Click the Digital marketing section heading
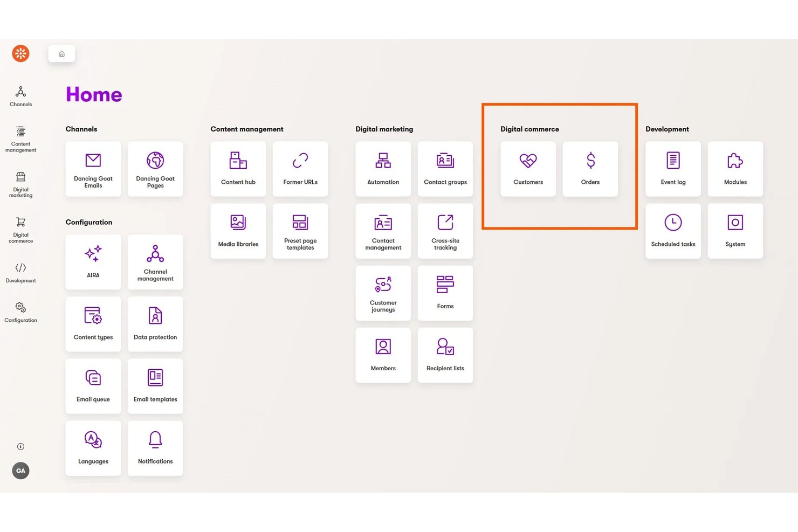The height and width of the screenshot is (532, 798). 384,129
